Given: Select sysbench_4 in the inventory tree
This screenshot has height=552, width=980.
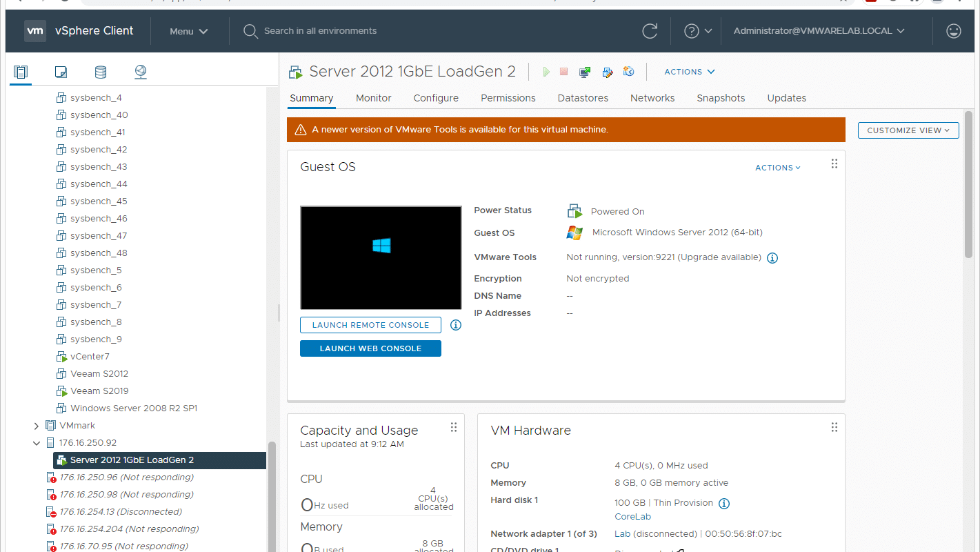Looking at the screenshot, I should click(x=96, y=98).
